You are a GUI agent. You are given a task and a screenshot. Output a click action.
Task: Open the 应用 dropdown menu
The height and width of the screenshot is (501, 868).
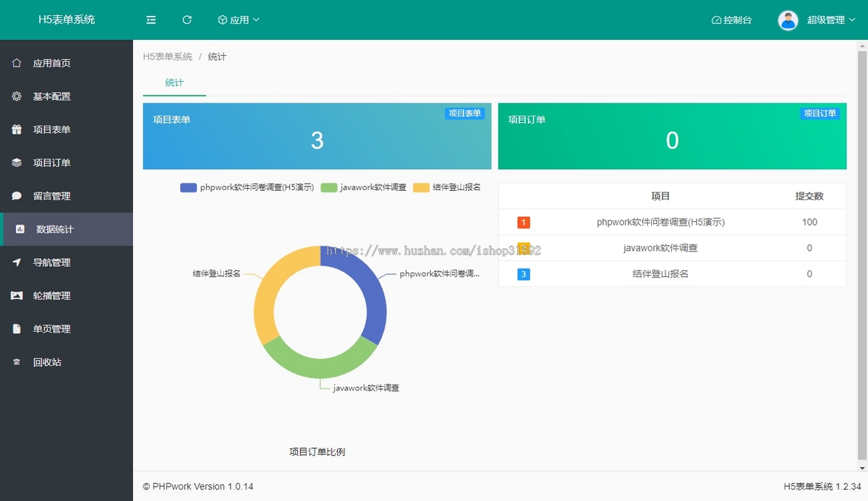pos(239,20)
